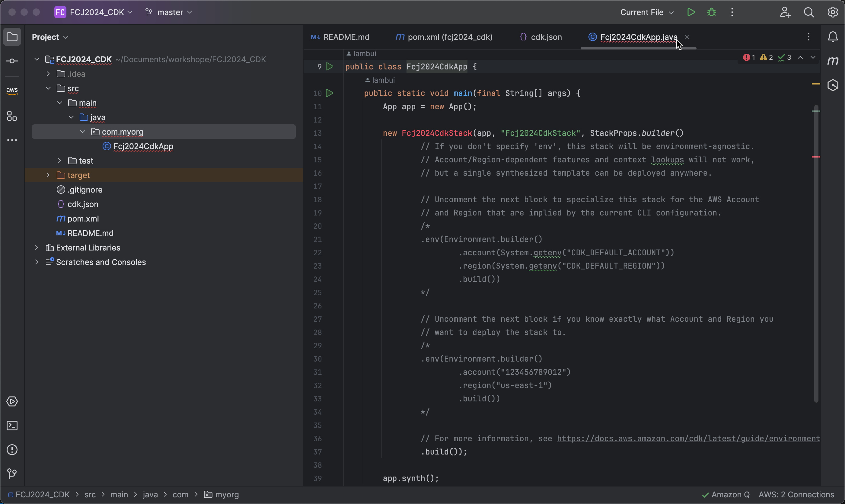Expand the target folder

pos(48,175)
